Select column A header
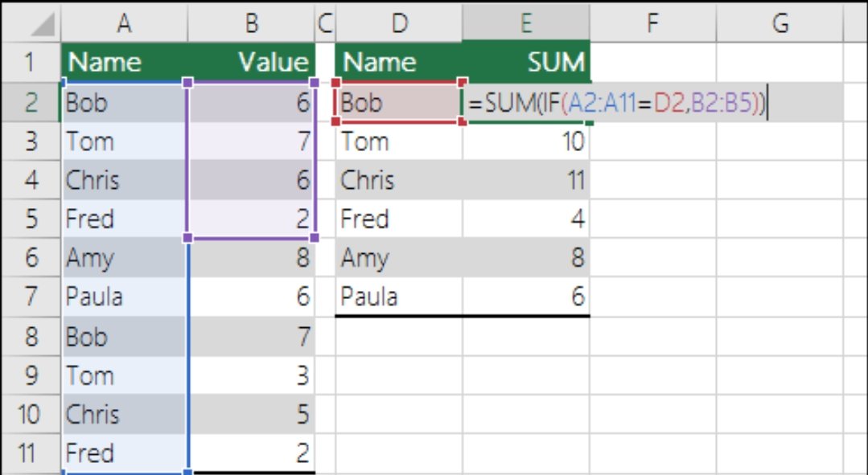 point(124,25)
